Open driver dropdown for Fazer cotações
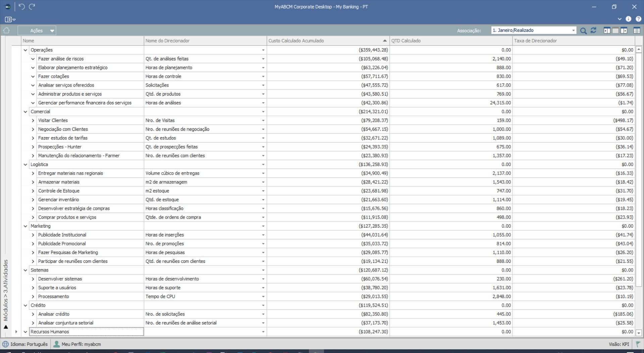Image resolution: width=644 pixels, height=353 pixels. click(263, 76)
